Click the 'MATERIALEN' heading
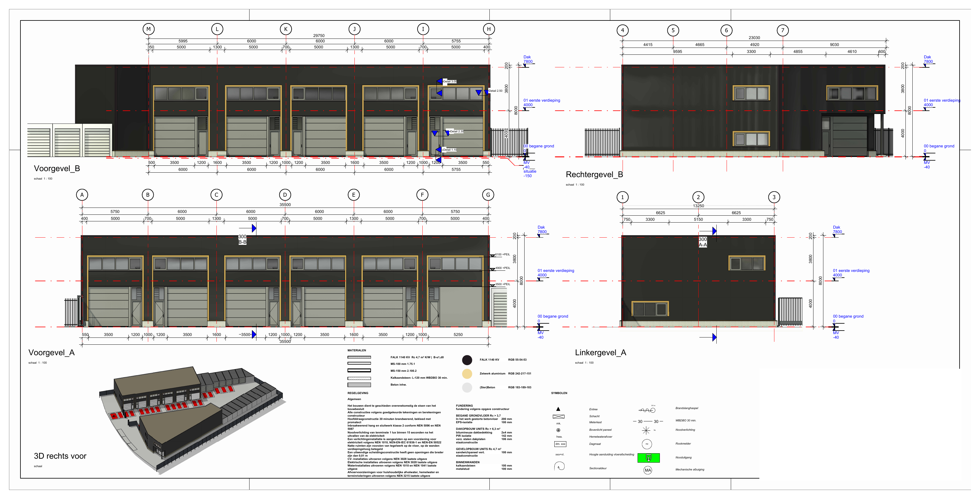980x499 pixels. coord(357,350)
